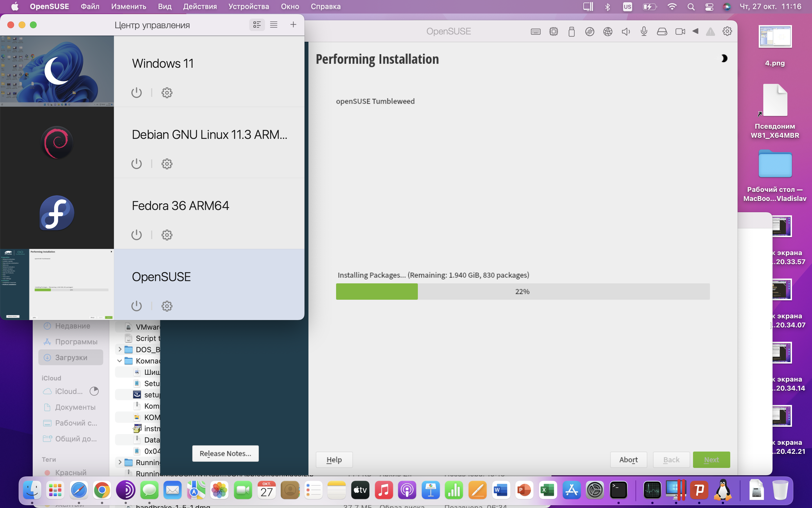Image resolution: width=812 pixels, height=508 pixels.
Task: Select the Красный tag in Finder sidebar
Action: coord(71,472)
